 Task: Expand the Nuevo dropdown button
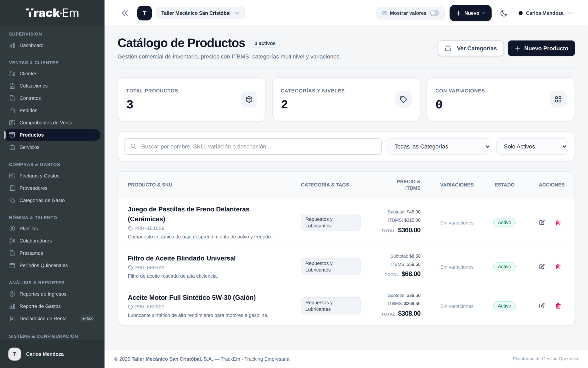(x=470, y=13)
